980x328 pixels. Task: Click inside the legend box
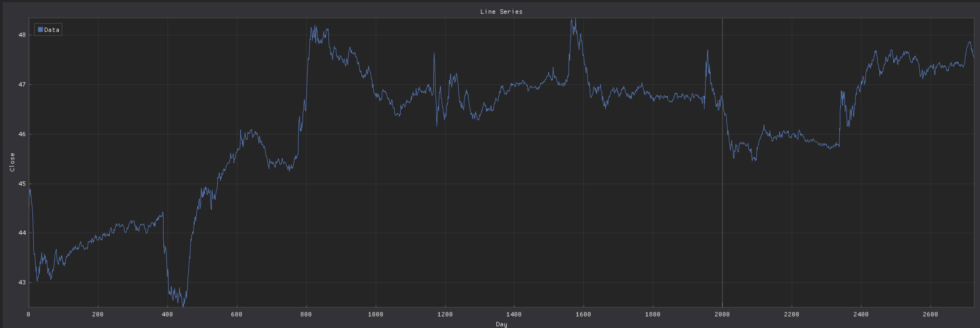[48, 29]
